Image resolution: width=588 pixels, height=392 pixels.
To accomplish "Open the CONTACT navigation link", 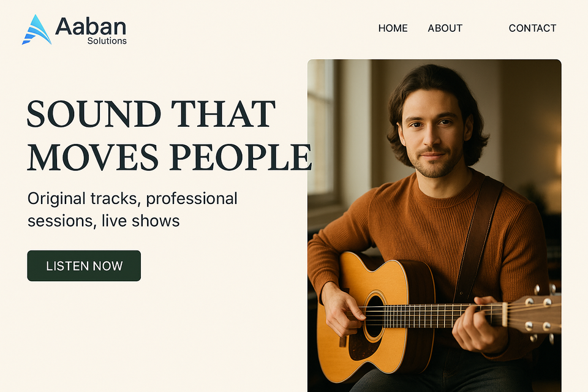I will [532, 28].
